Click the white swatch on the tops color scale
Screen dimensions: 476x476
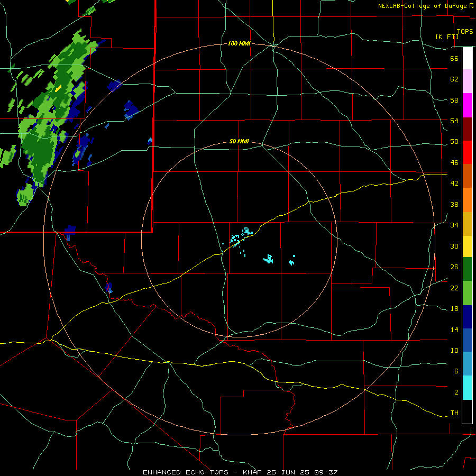[467, 58]
